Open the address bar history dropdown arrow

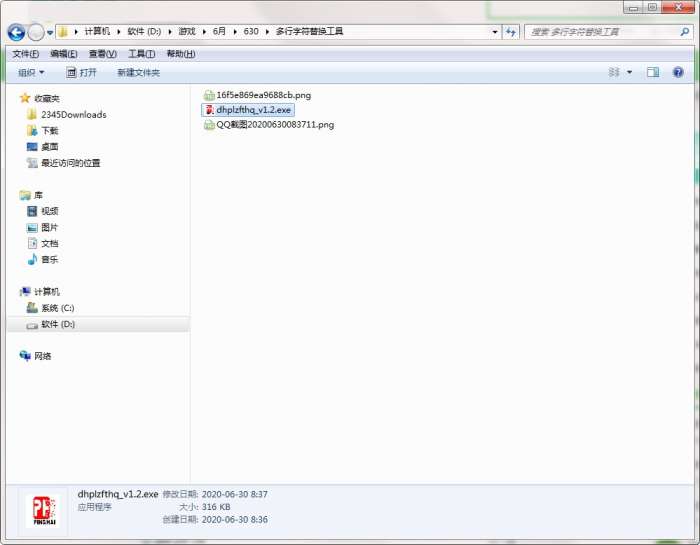[494, 32]
